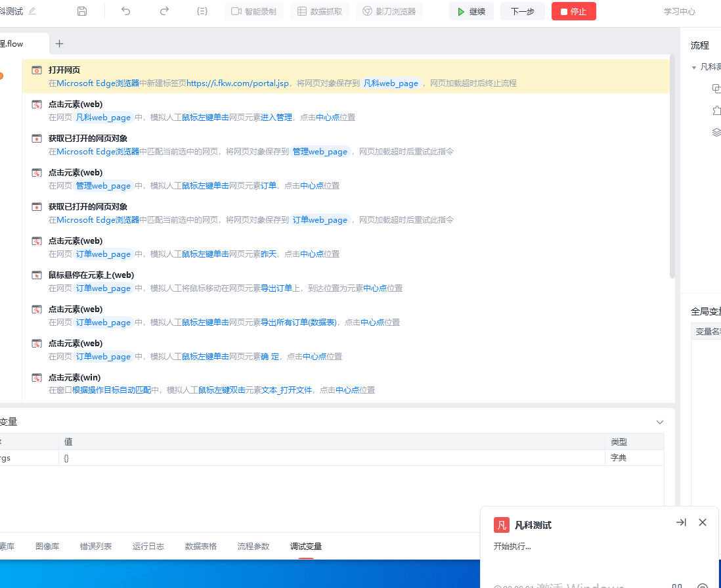Open 学习中心 learning center
Screen dimensions: 721x588
pos(679,12)
